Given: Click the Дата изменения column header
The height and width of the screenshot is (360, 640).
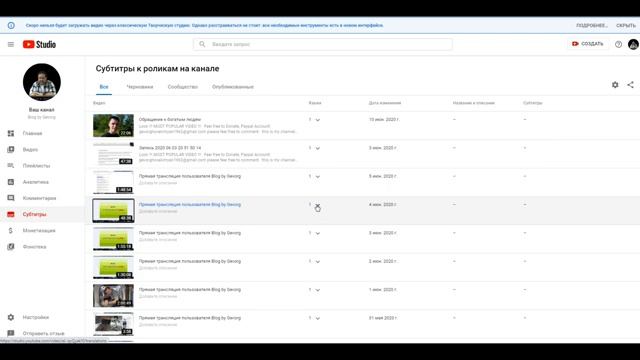Looking at the screenshot, I should (x=385, y=103).
